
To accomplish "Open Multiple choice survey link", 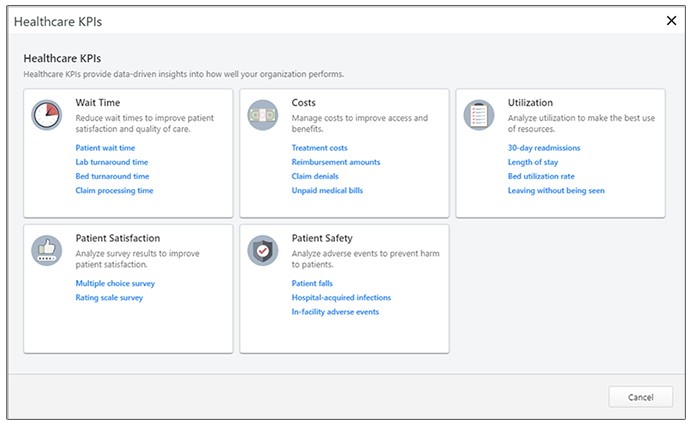I will (115, 284).
